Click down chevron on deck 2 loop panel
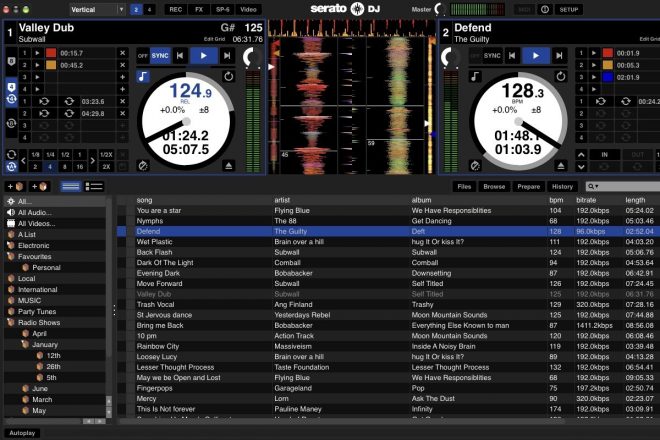Viewport: 660px width, 440px height. tap(581, 167)
